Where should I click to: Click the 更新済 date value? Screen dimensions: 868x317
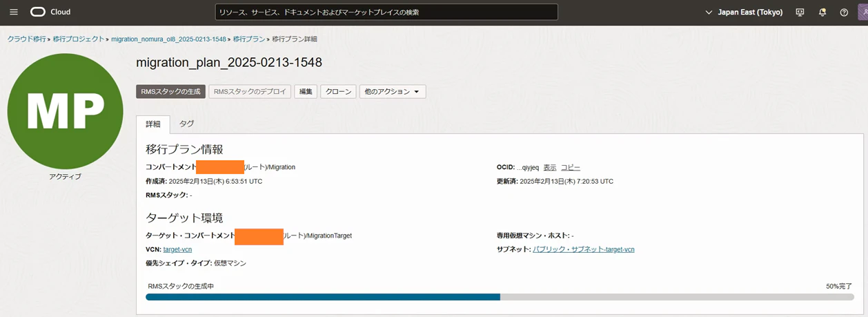[x=566, y=182]
